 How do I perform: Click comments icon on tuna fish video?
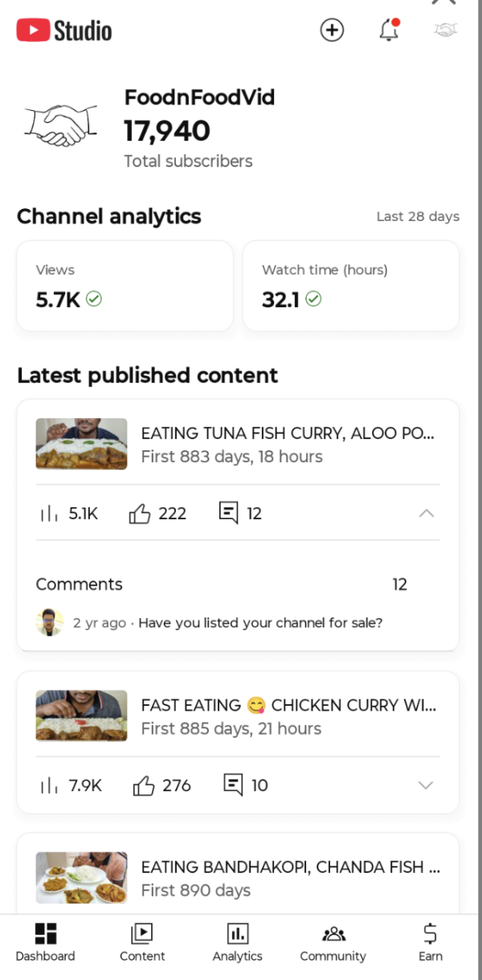point(229,513)
